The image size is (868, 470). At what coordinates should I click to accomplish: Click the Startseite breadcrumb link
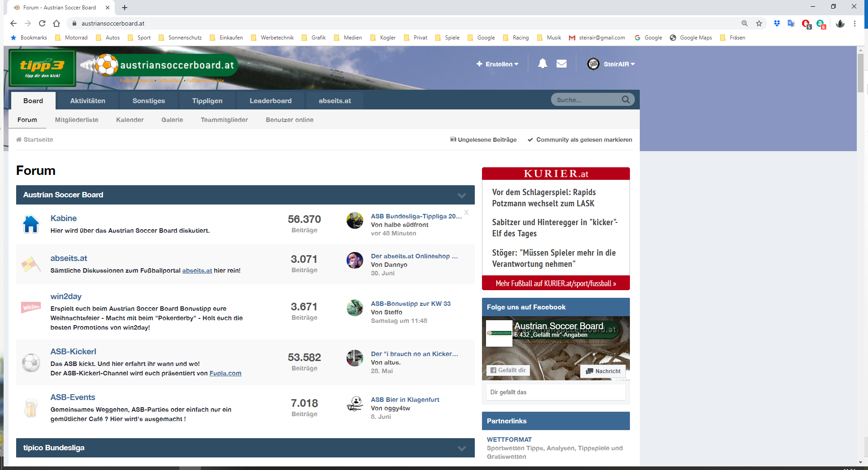(x=35, y=139)
